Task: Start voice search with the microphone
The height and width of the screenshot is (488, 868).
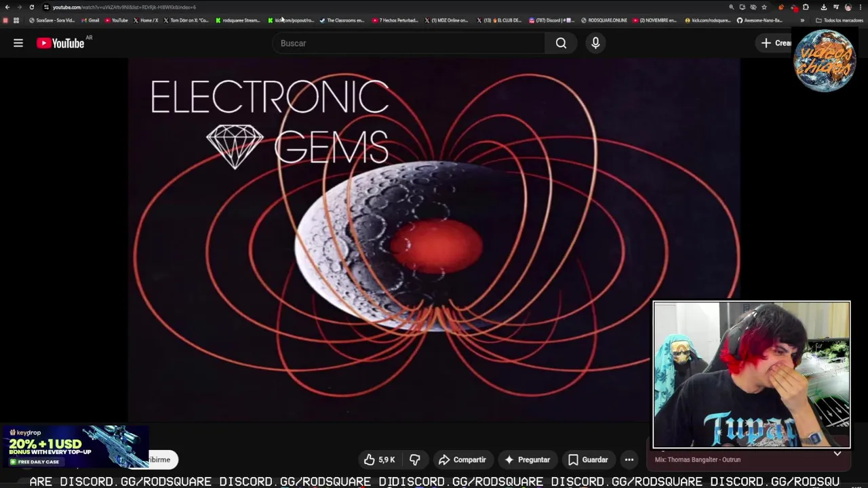Action: coord(595,43)
